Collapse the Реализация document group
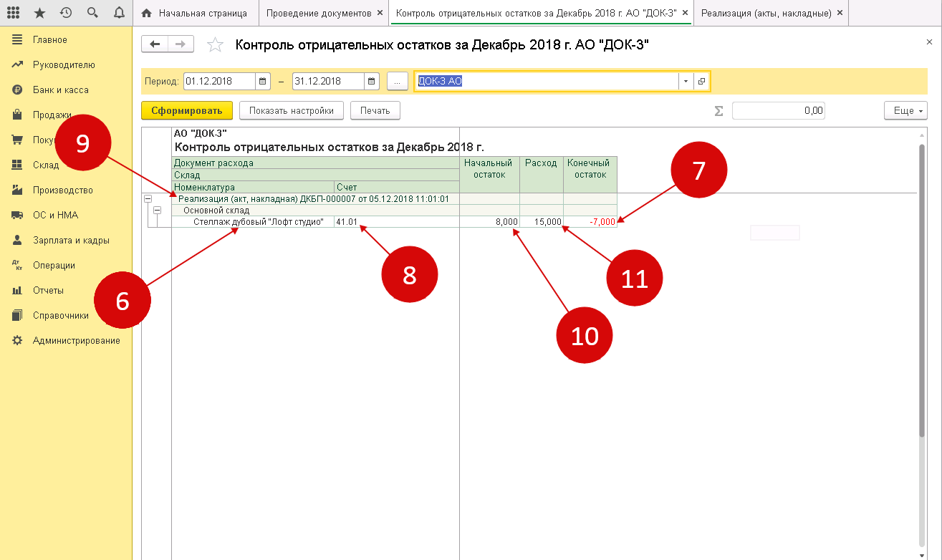The image size is (942, 560). coord(148,199)
